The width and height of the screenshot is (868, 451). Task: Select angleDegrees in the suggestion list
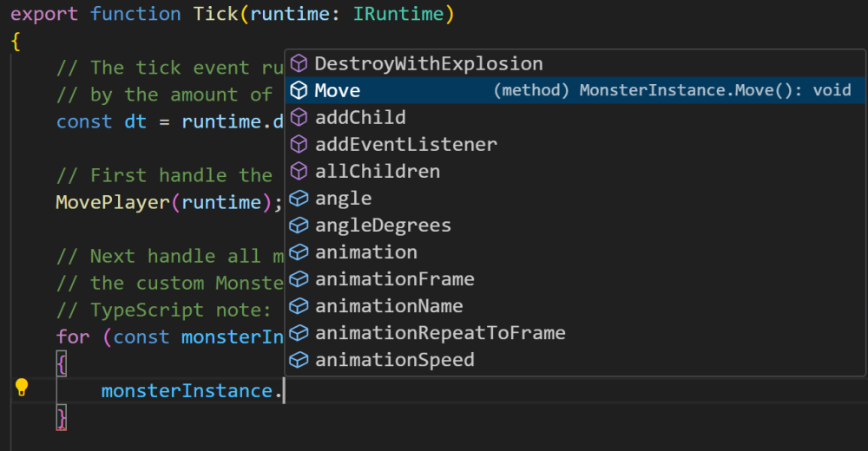point(383,225)
